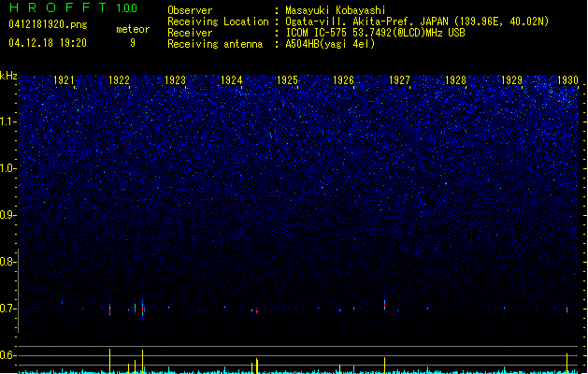Viewport: 588px width, 374px height.
Task: Click the 1923 time marker
Action: click(x=175, y=80)
